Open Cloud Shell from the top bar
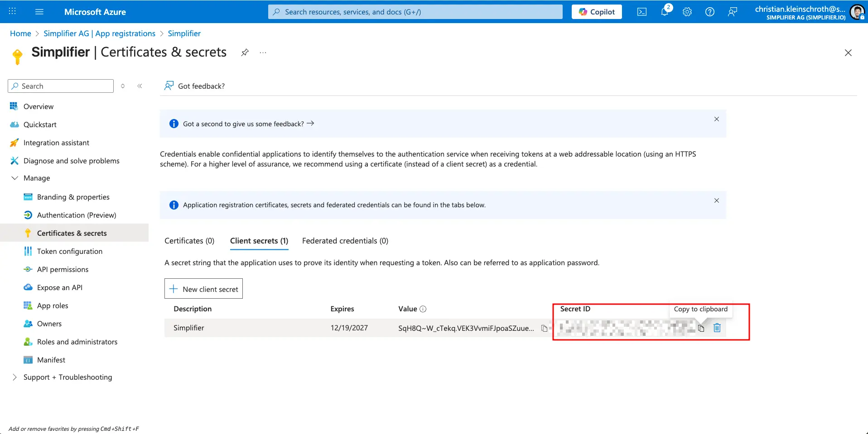This screenshot has height=434, width=868. (x=642, y=12)
